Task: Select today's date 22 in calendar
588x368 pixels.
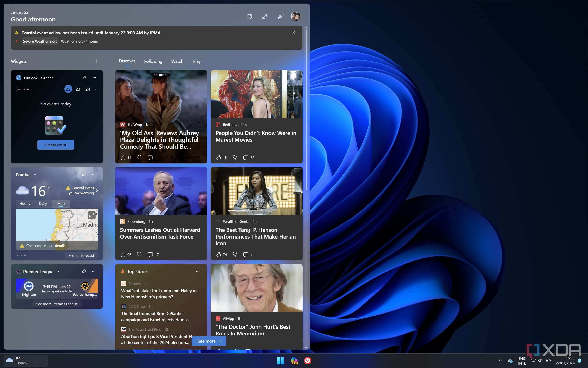Action: click(68, 89)
